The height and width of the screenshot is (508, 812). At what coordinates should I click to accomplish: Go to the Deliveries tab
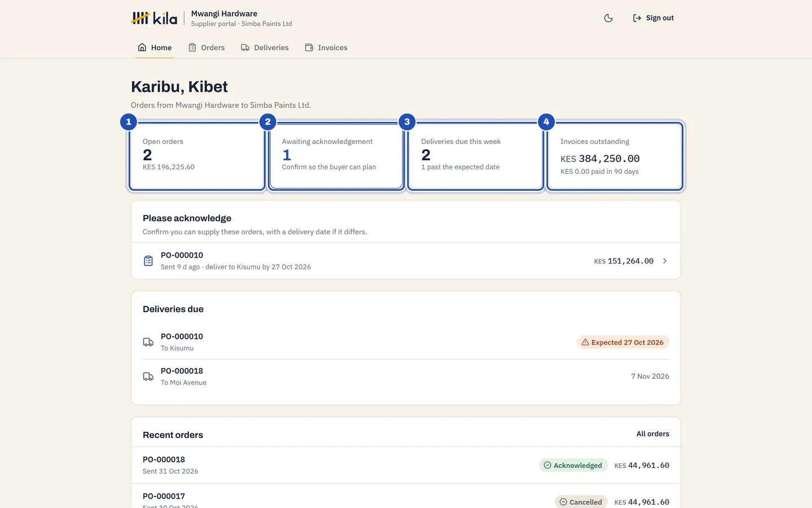pyautogui.click(x=264, y=47)
